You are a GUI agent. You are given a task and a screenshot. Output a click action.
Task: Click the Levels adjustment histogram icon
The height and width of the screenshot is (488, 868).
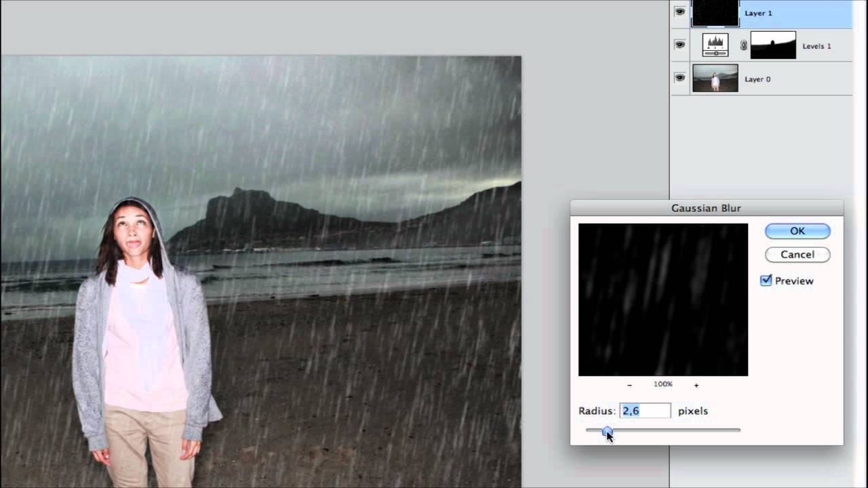715,45
